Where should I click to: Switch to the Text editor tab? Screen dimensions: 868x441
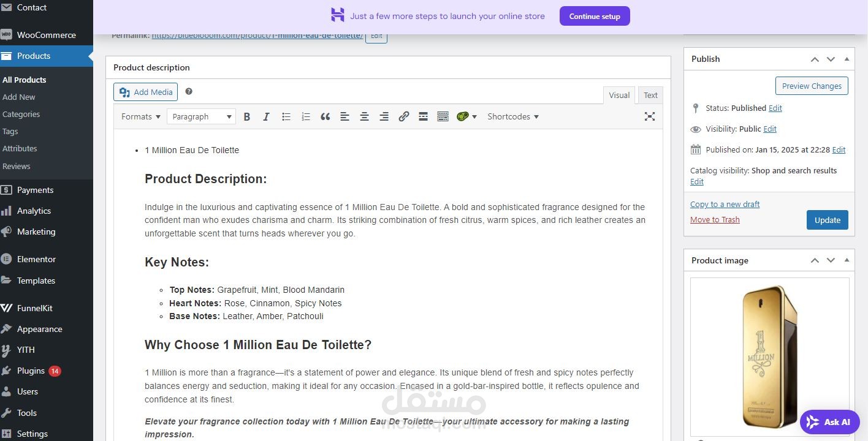tap(650, 95)
